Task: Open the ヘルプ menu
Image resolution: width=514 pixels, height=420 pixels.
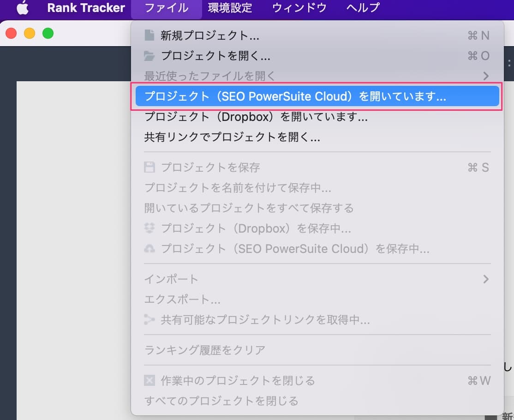Action: tap(363, 8)
